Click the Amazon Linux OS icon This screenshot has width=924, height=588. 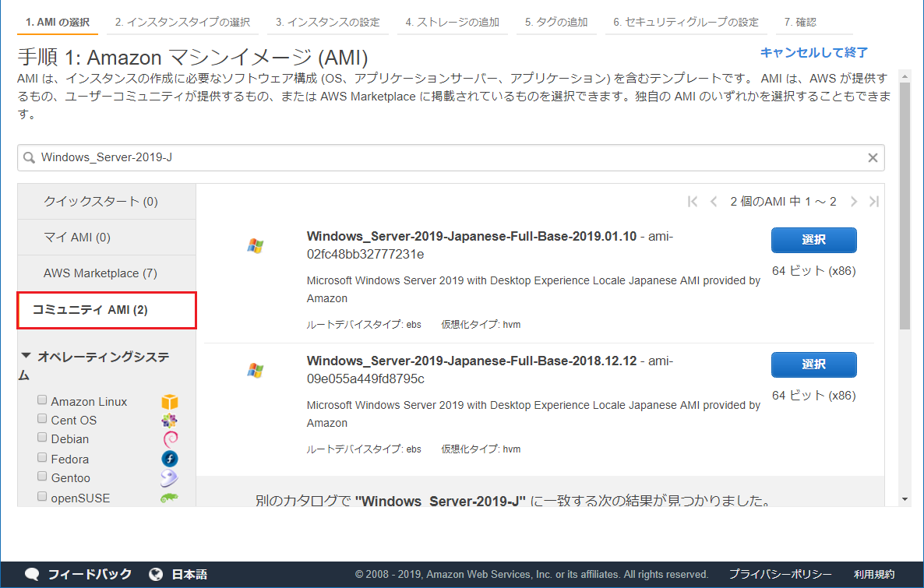point(169,400)
